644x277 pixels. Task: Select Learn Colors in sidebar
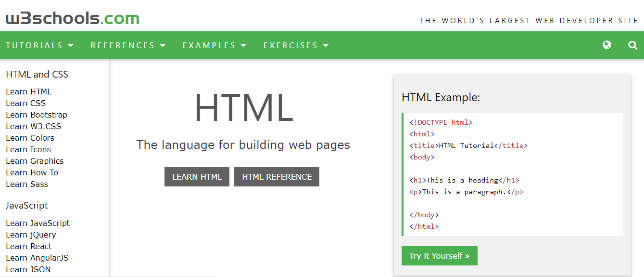(30, 138)
